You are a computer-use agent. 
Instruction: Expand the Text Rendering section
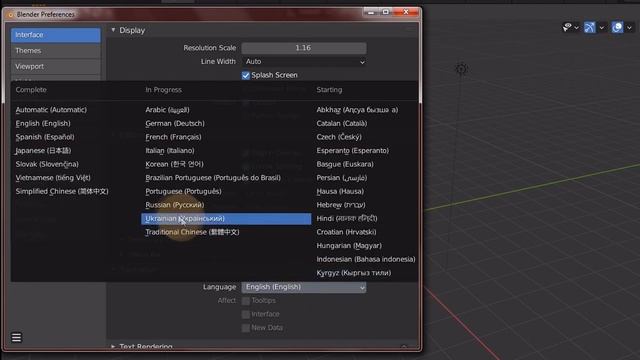(113, 347)
